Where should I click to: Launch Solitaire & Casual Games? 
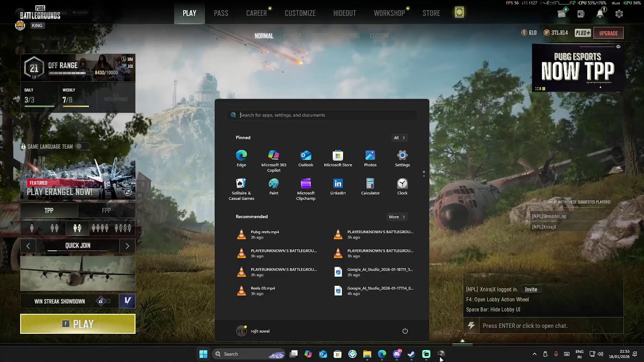point(242,189)
